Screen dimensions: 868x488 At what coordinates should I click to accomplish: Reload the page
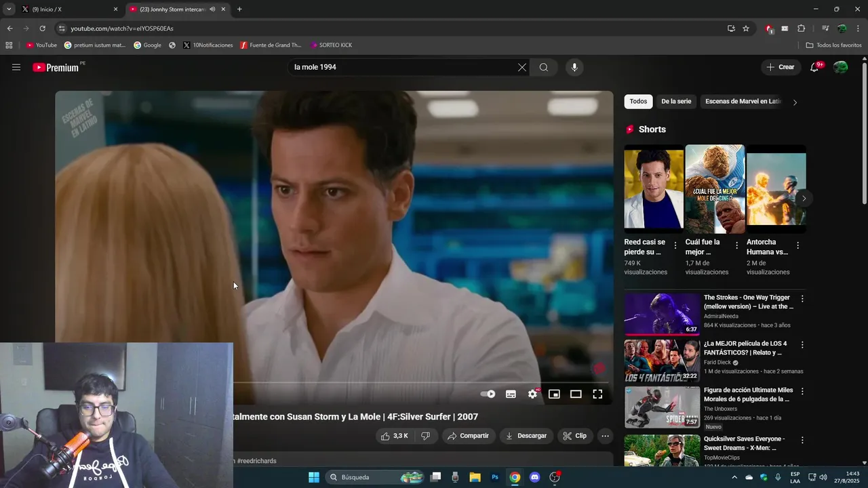click(42, 28)
